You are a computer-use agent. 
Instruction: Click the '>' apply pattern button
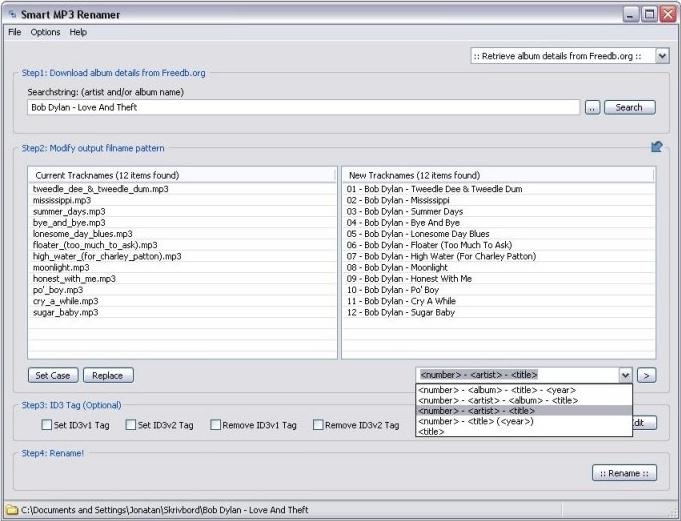(646, 376)
